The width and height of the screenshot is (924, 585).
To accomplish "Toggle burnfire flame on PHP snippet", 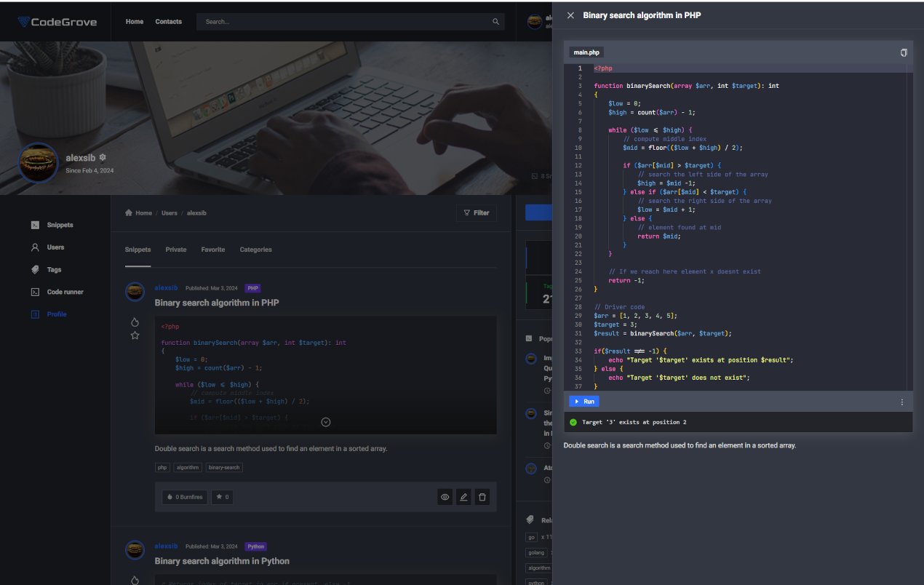I will point(135,322).
